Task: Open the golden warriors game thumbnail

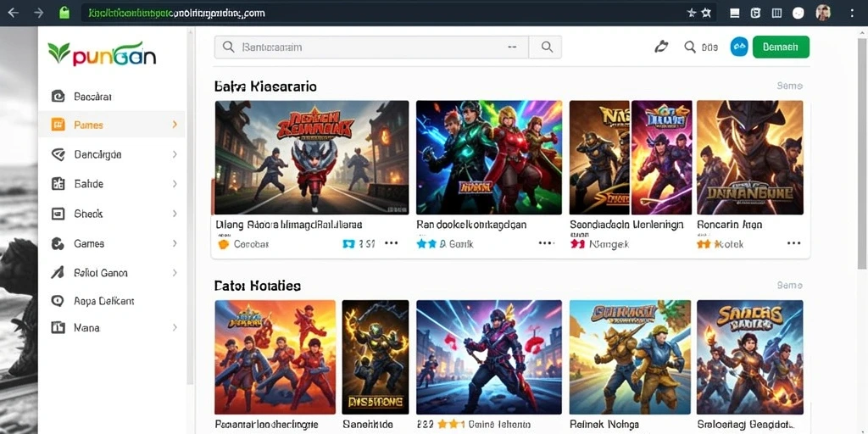Action: pyautogui.click(x=630, y=357)
